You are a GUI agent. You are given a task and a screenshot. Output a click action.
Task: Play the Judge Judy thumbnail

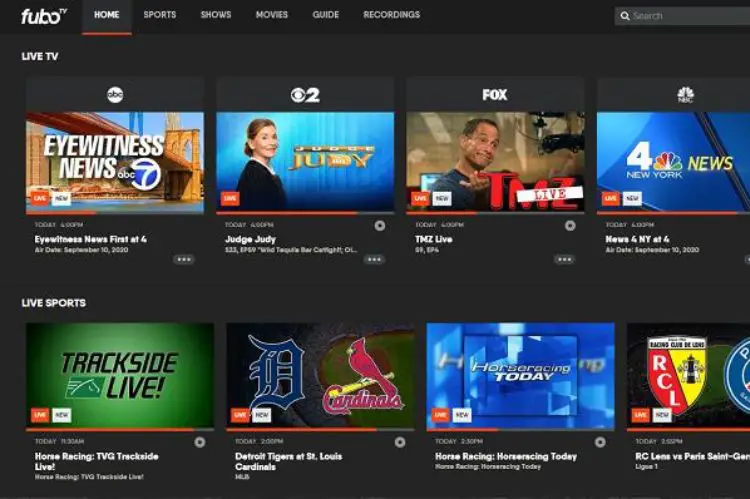pyautogui.click(x=305, y=162)
